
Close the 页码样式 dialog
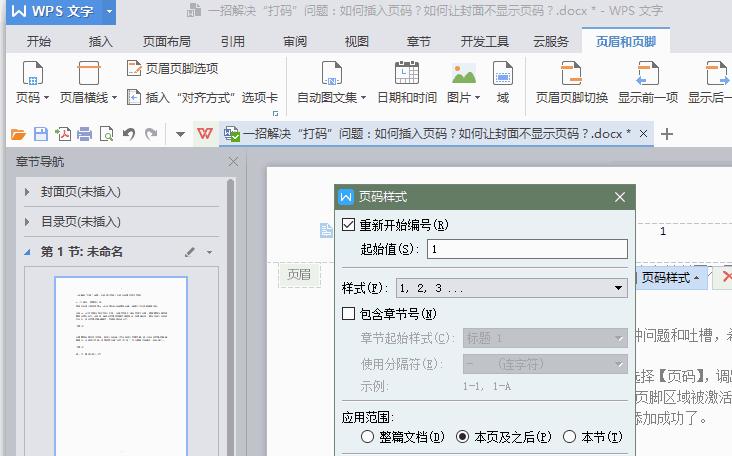coord(619,197)
